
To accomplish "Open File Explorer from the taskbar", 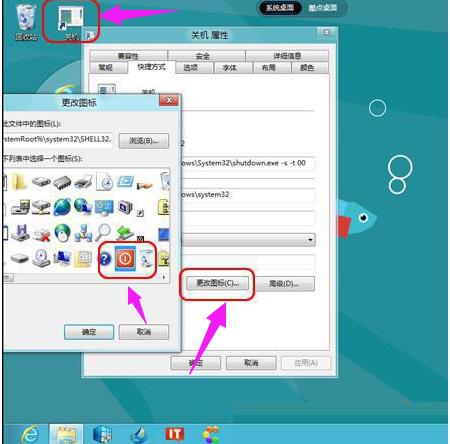I will [x=66, y=434].
